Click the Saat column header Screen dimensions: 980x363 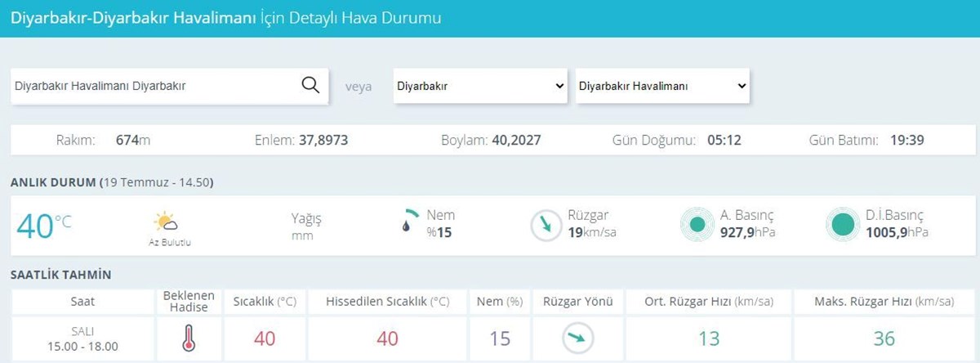click(x=83, y=302)
